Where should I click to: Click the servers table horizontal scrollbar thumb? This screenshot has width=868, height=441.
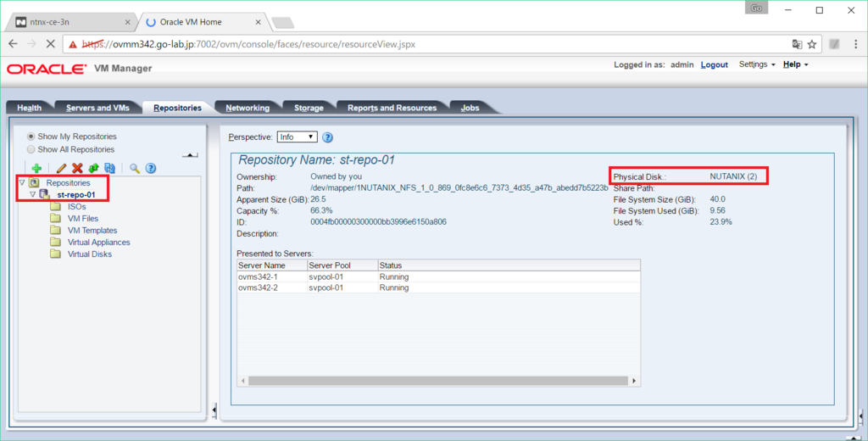click(438, 381)
